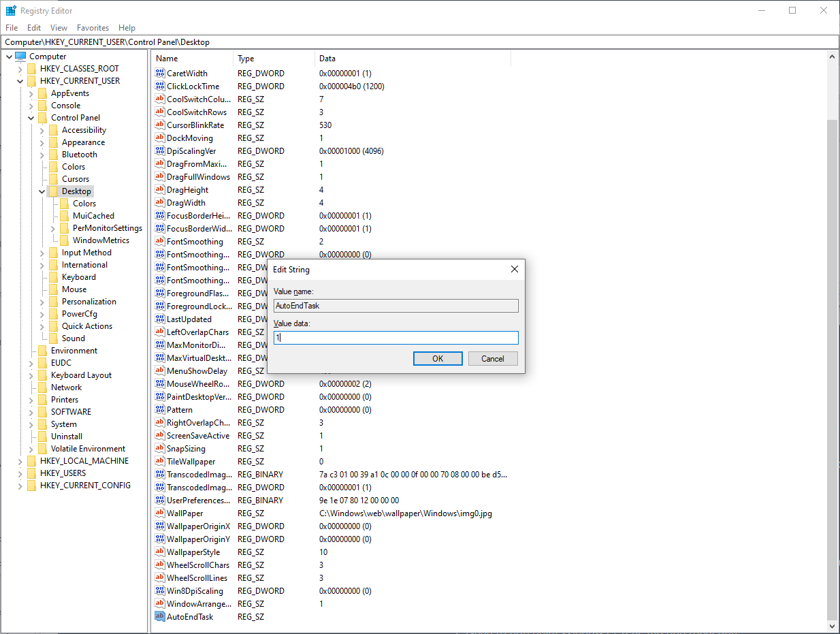Click the REG_BINARY icon next to UserPreferences

tap(160, 500)
